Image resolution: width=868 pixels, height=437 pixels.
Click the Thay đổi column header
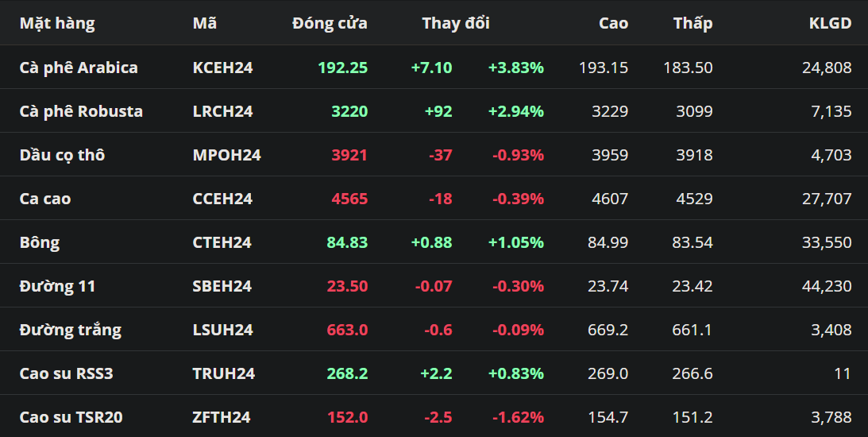456,23
